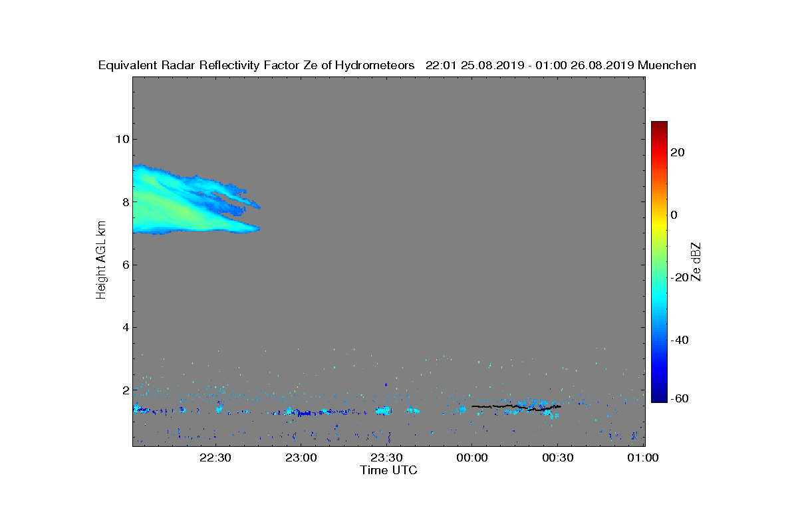Image resolution: width=798 pixels, height=532 pixels.
Task: Click the colorbar value -40
Action: click(x=680, y=340)
